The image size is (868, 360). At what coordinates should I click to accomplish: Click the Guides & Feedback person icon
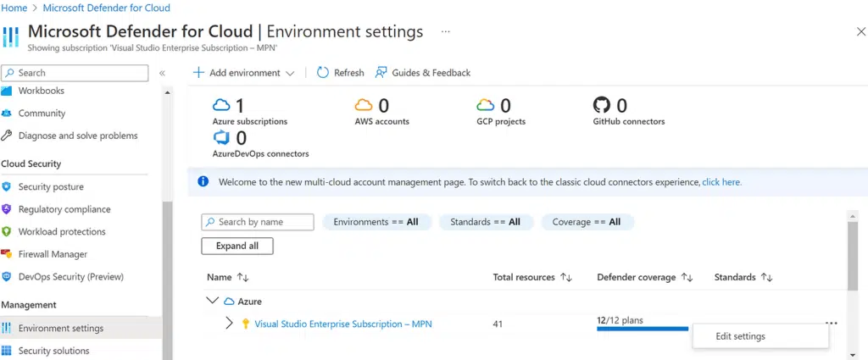tap(381, 73)
